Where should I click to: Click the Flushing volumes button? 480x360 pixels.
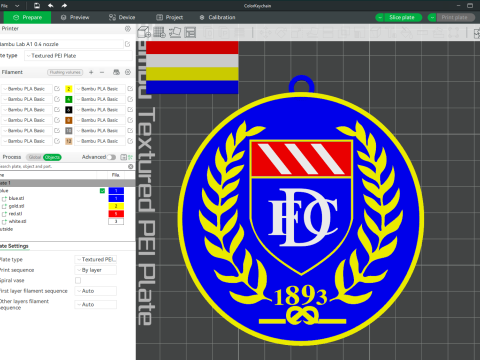[65, 72]
